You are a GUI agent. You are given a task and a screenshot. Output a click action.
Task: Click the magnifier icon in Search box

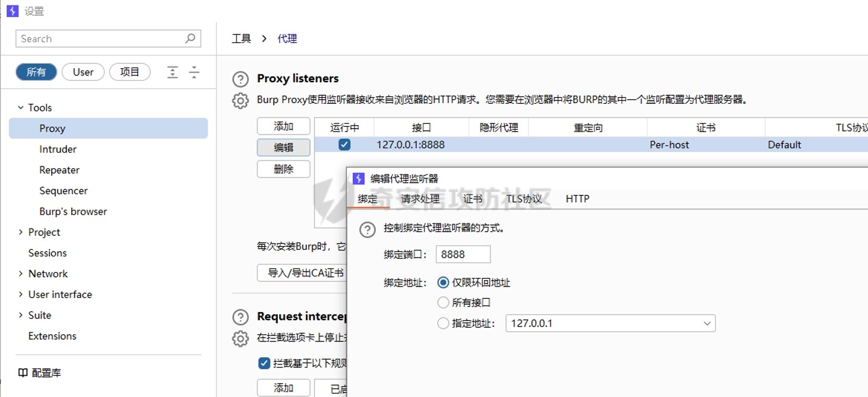pyautogui.click(x=190, y=38)
